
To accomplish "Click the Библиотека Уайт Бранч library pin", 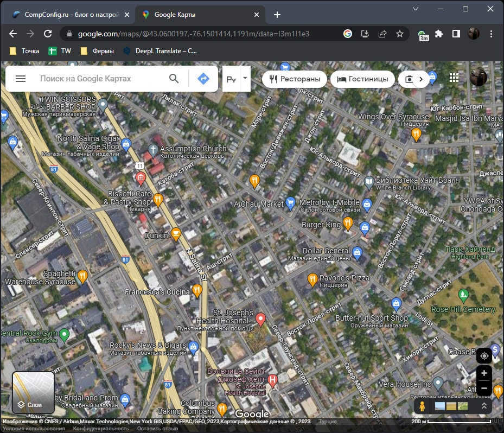I will (369, 182).
